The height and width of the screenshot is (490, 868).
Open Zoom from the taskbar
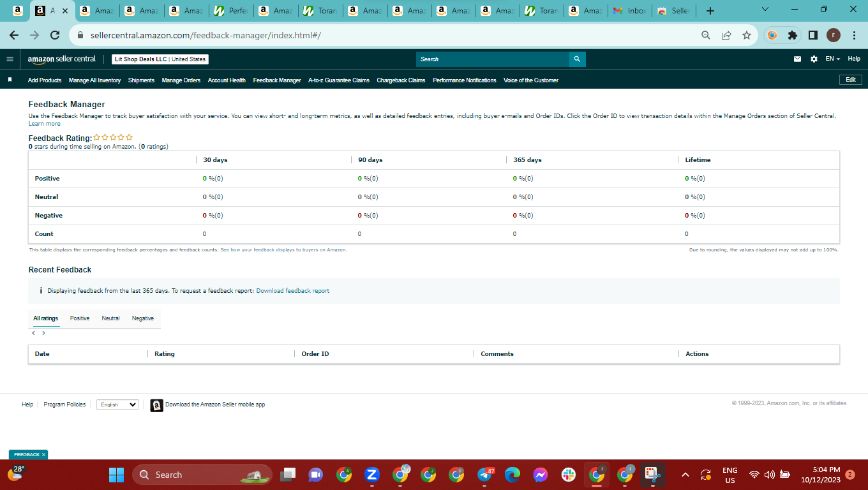pos(371,475)
